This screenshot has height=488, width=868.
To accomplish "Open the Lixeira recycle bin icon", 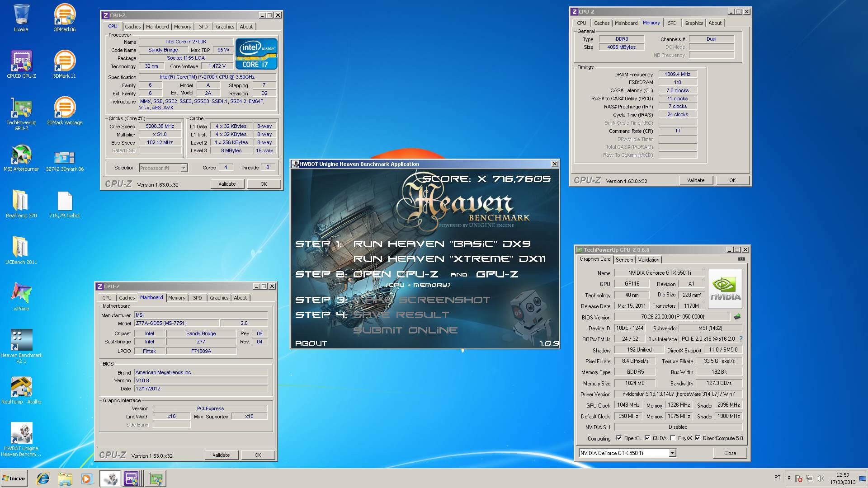I will [x=21, y=18].
